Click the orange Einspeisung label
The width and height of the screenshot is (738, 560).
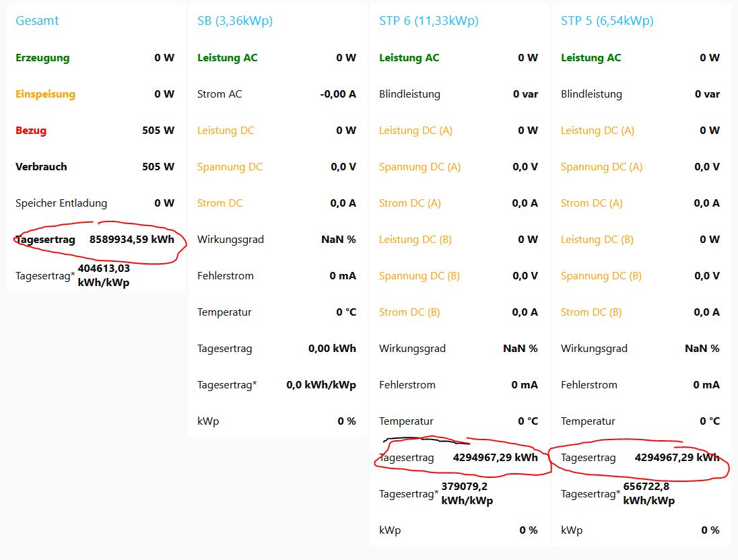point(45,94)
